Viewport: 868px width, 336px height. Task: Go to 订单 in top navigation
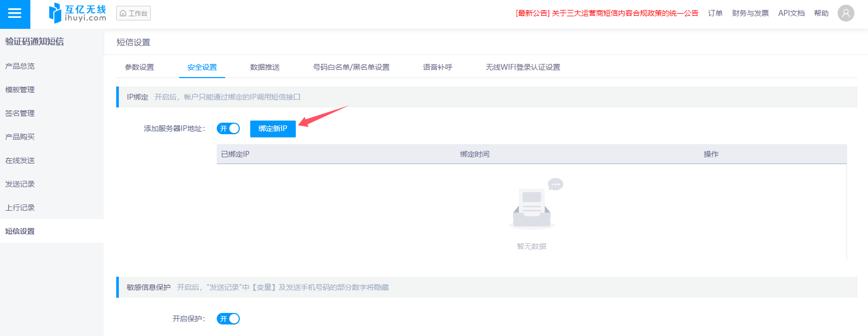coord(715,13)
